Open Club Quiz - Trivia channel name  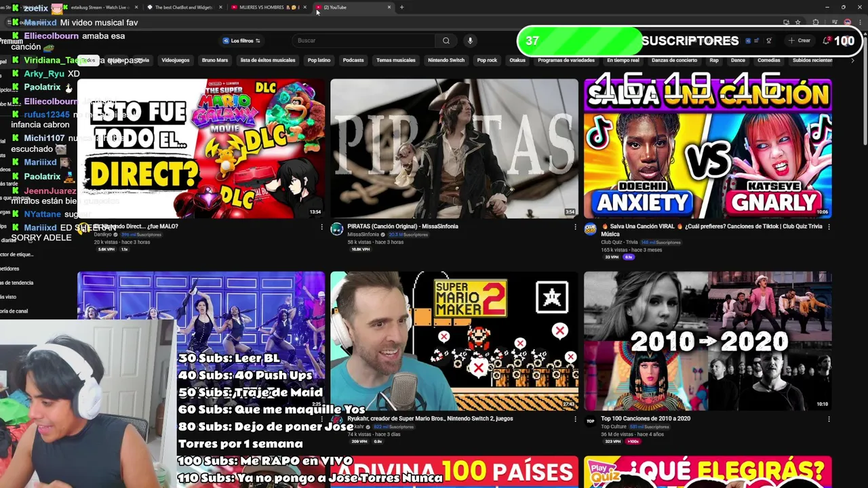click(x=620, y=242)
